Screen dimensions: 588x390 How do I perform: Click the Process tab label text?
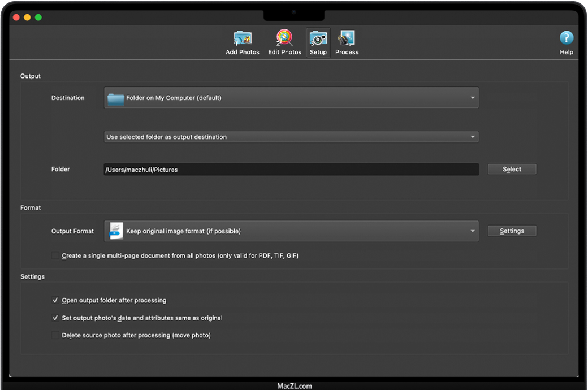(347, 52)
